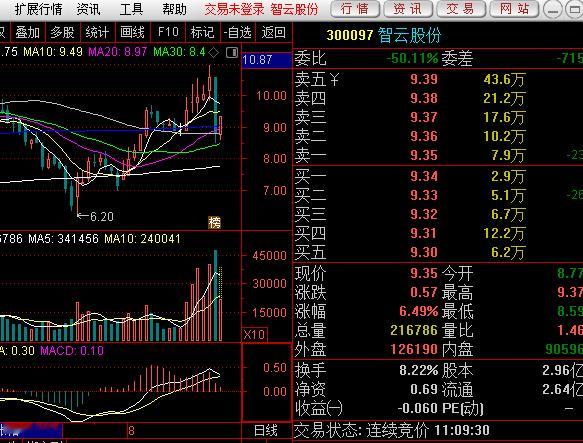Click the PE(动) label
Image resolution: width=583 pixels, height=443 pixels.
coord(463,408)
